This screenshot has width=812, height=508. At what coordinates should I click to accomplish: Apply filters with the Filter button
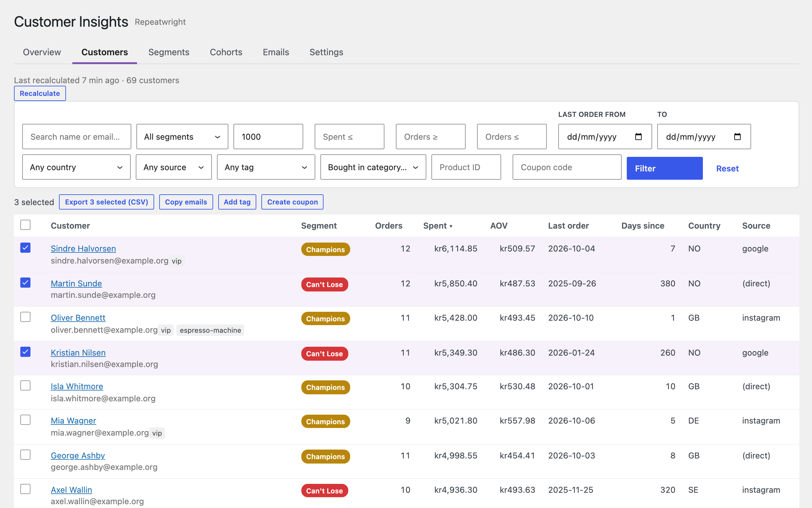[x=665, y=168]
